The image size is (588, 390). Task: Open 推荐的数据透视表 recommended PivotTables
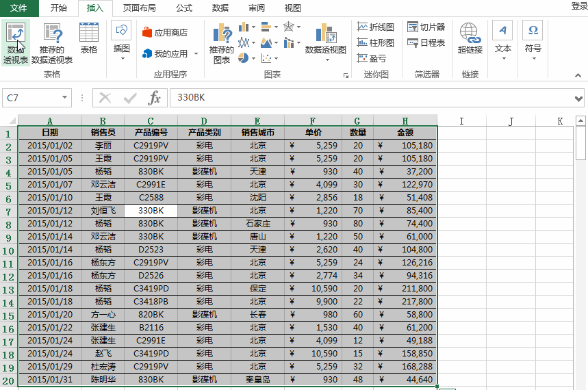tap(52, 42)
